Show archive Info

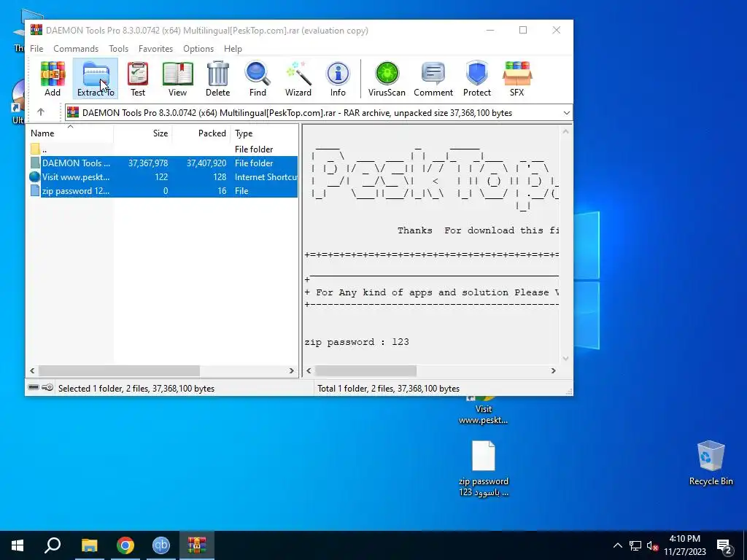click(x=338, y=79)
